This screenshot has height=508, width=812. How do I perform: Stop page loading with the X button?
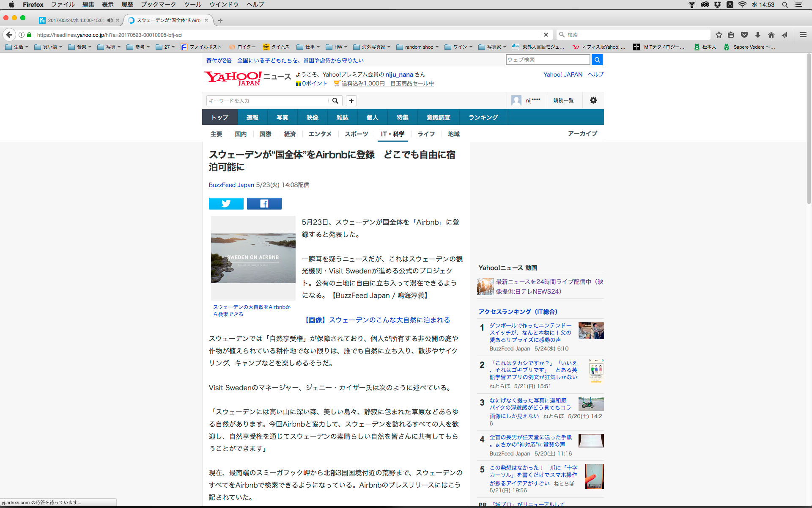coord(546,35)
